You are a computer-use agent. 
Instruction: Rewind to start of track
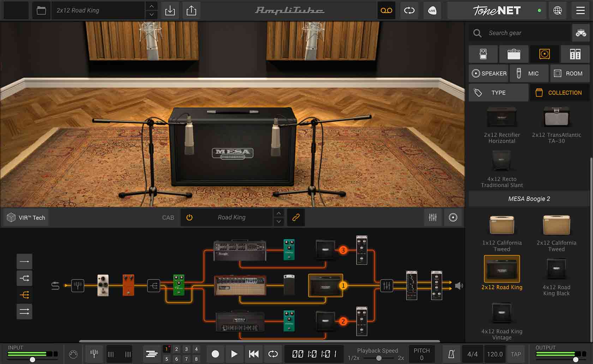[x=254, y=354]
